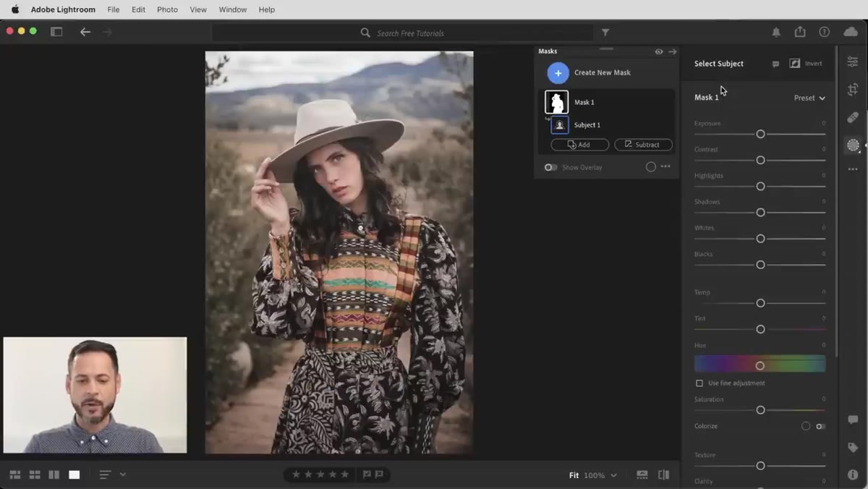Image resolution: width=868 pixels, height=489 pixels.
Task: Toggle mask visibility eye icon
Action: click(x=659, y=51)
